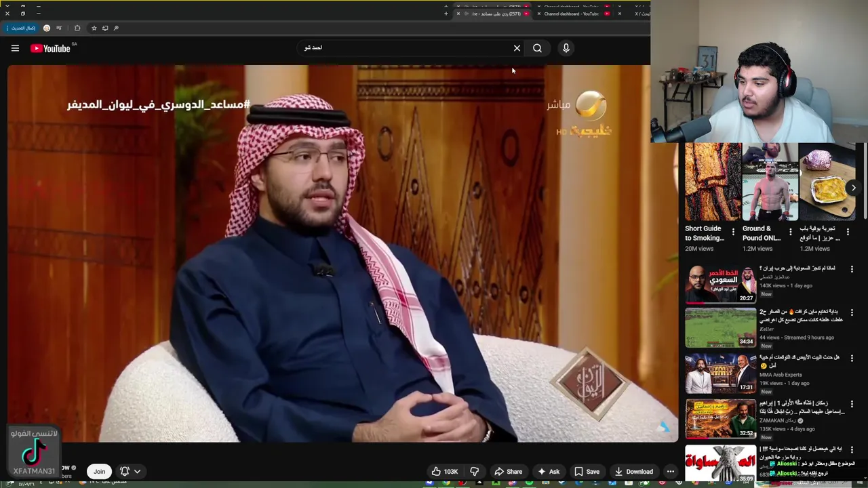Open the Arabic food short thumbnail

coord(827,182)
